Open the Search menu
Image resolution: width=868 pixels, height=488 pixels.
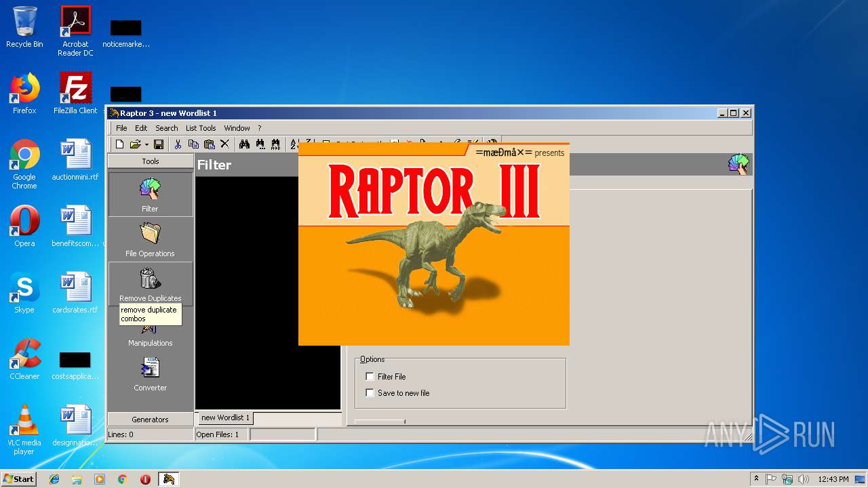click(167, 128)
